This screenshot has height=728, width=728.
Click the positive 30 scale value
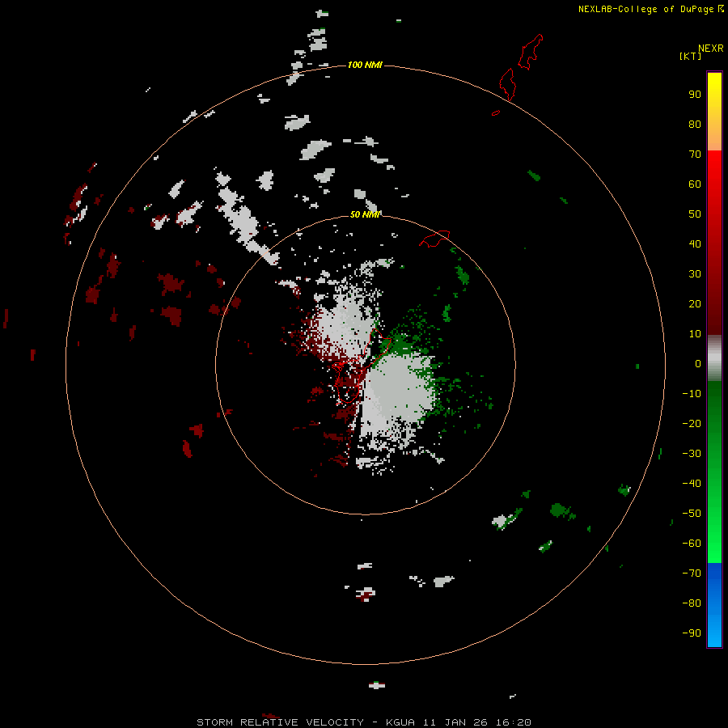click(695, 274)
